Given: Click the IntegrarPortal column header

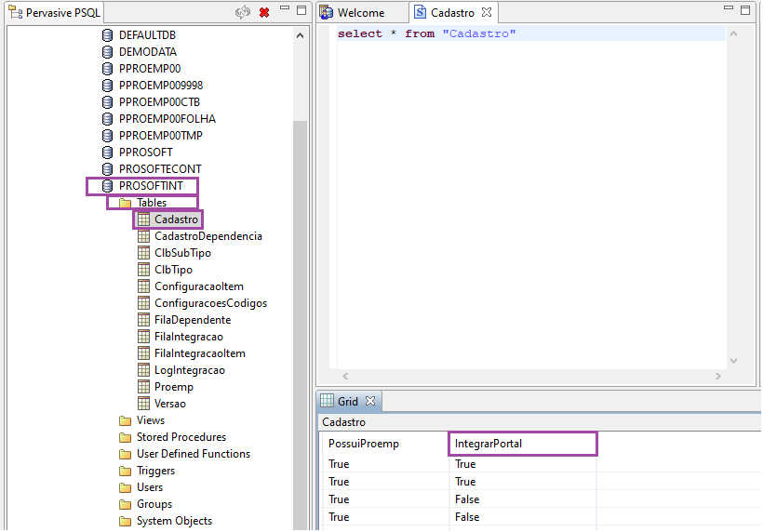Looking at the screenshot, I should [522, 444].
